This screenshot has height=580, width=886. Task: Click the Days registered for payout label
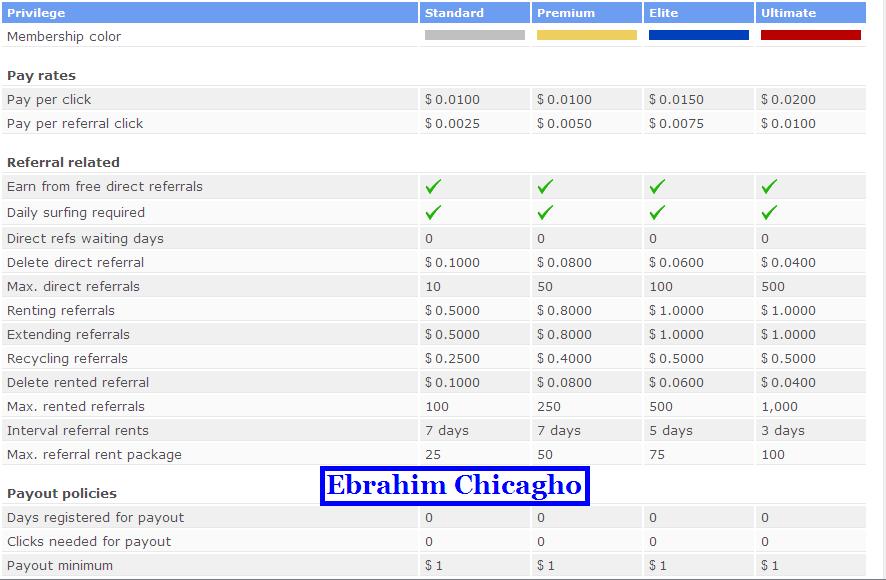point(95,518)
